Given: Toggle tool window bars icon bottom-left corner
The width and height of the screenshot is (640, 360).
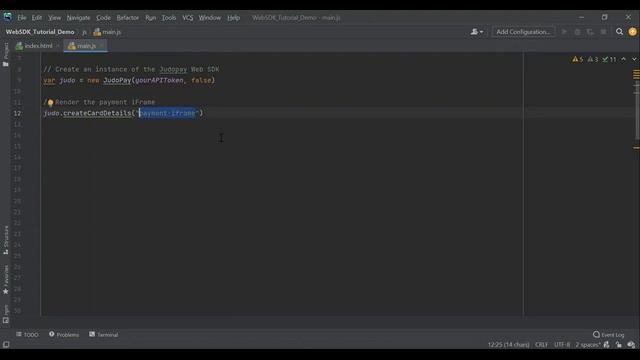Looking at the screenshot, I should (x=6, y=344).
